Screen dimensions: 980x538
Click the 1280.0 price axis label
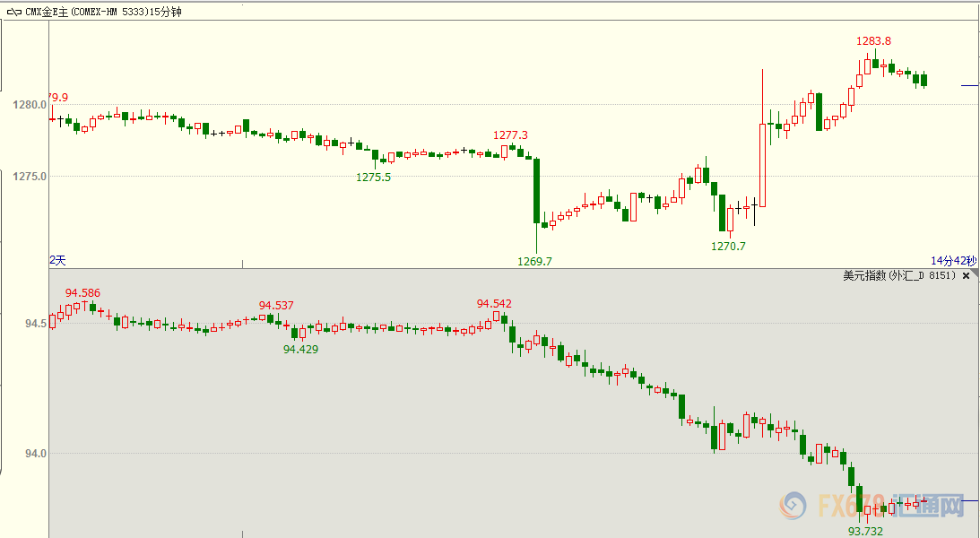[x=31, y=105]
